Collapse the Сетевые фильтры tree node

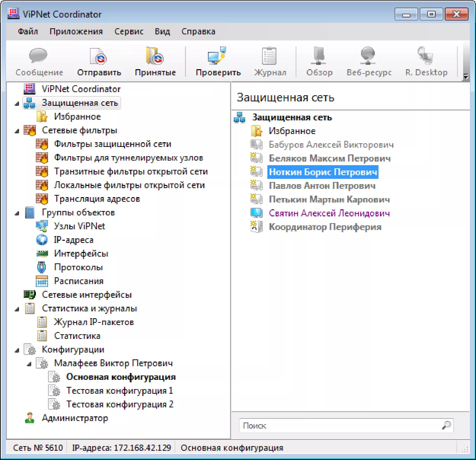(x=17, y=131)
